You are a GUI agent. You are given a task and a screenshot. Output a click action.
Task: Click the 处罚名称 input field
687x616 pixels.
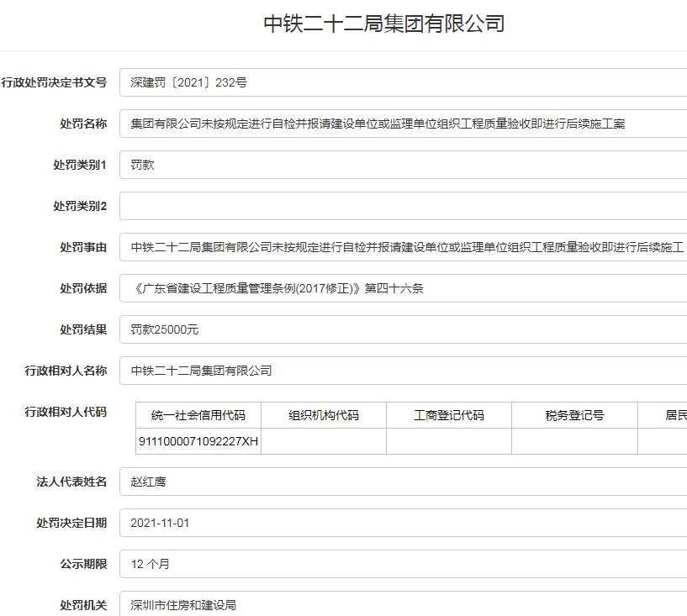tap(403, 124)
